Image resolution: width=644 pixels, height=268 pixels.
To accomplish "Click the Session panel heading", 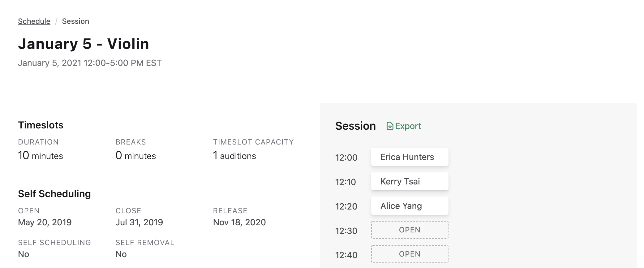I will click(355, 126).
